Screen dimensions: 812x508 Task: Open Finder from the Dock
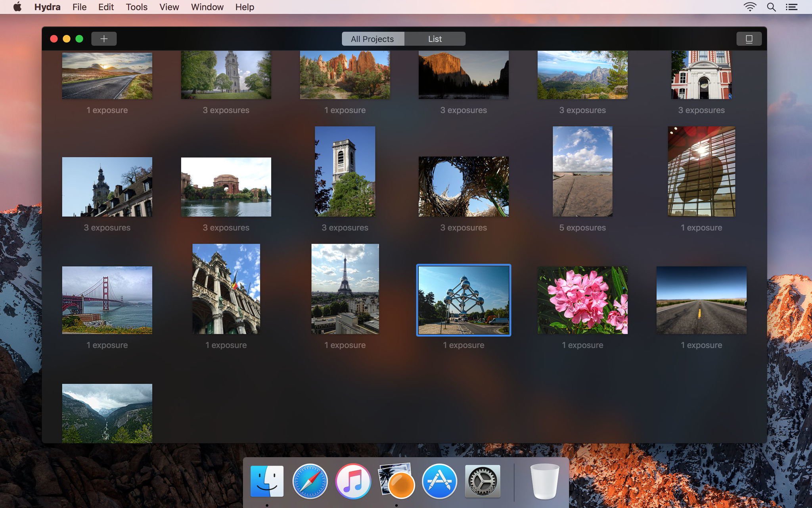267,481
